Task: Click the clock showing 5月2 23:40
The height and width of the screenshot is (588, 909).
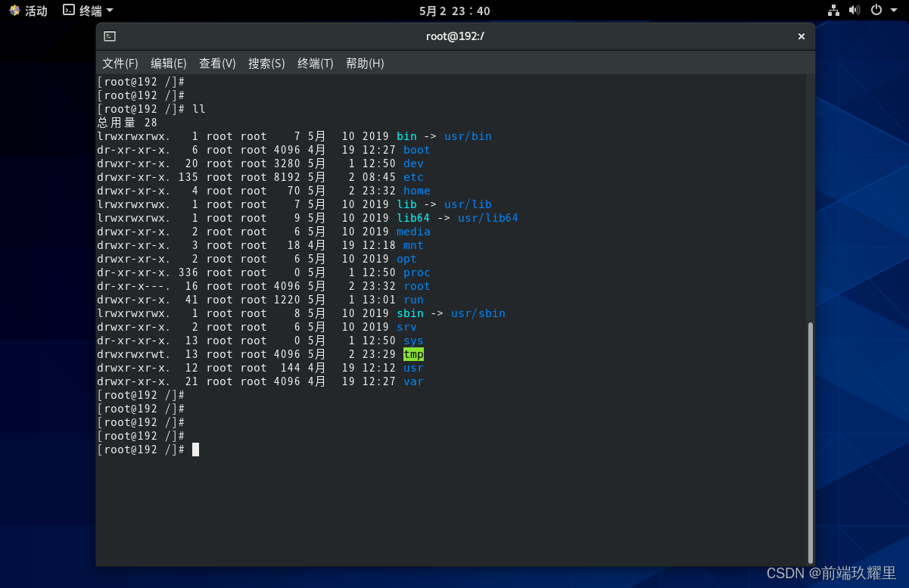Action: pos(454,11)
